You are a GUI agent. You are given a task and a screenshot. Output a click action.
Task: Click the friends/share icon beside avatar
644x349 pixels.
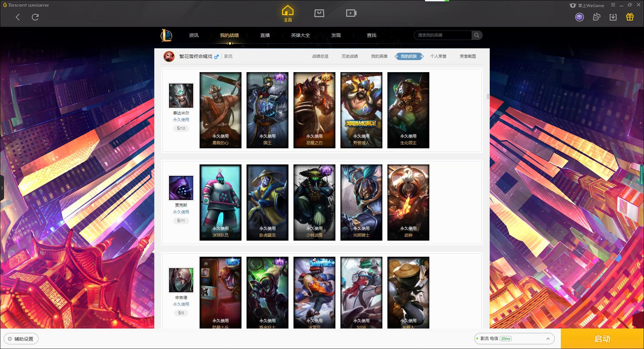(596, 17)
